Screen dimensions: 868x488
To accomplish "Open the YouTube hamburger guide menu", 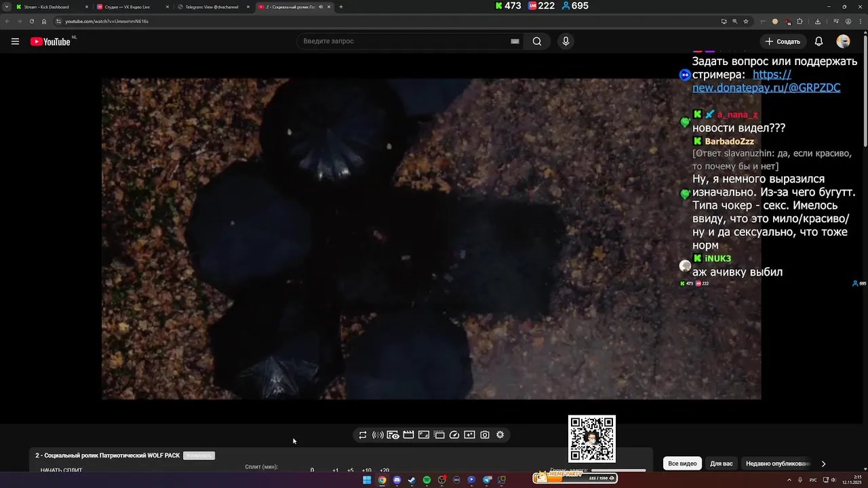I will [x=15, y=41].
